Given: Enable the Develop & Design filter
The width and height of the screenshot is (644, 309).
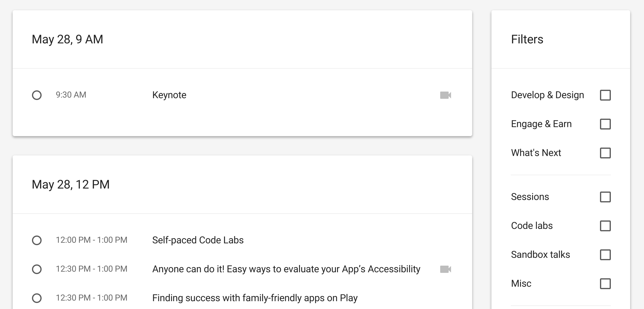Looking at the screenshot, I should click(x=605, y=95).
